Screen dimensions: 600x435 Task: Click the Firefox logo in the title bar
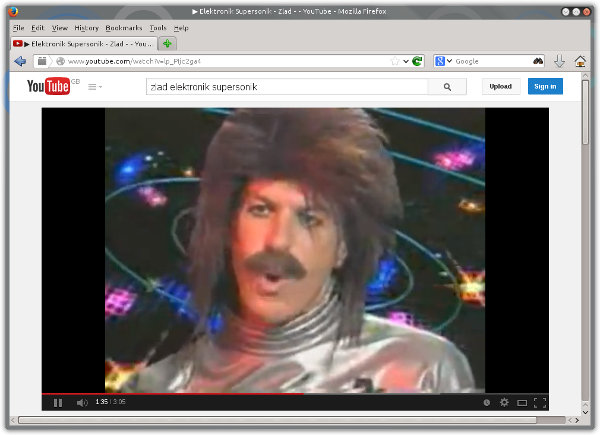coord(13,12)
